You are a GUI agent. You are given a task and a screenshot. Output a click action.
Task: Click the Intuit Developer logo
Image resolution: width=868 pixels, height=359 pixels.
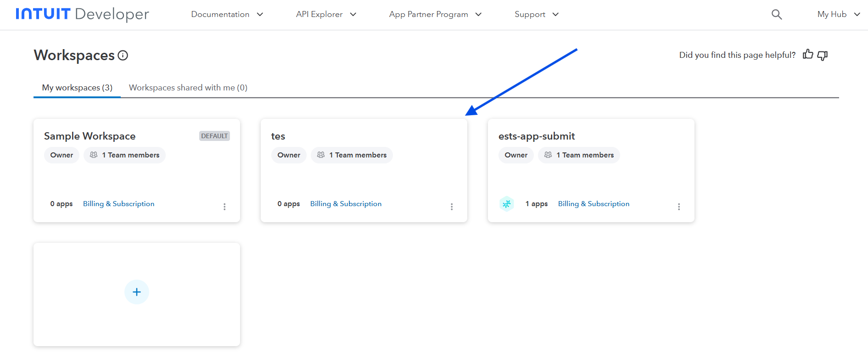[83, 14]
